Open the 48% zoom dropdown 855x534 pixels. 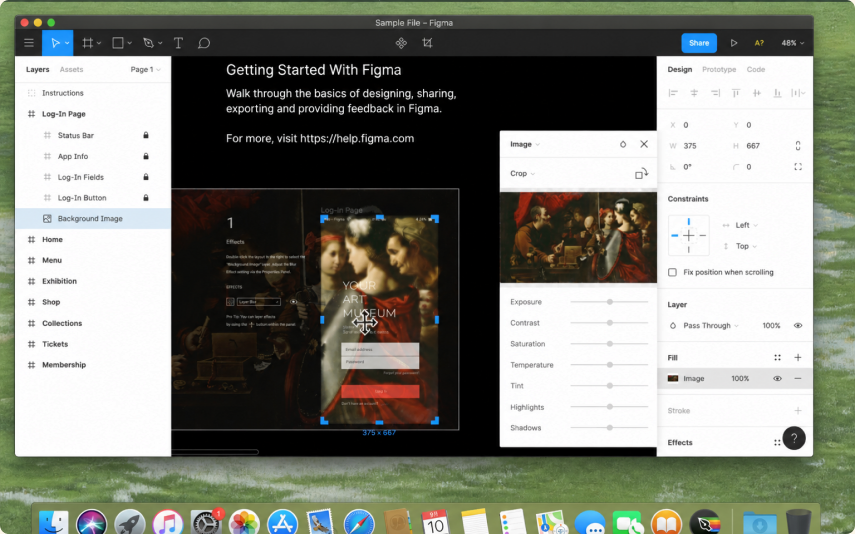793,43
